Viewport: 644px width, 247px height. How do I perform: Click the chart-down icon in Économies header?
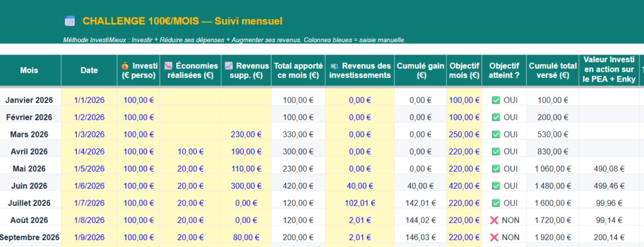click(x=169, y=65)
